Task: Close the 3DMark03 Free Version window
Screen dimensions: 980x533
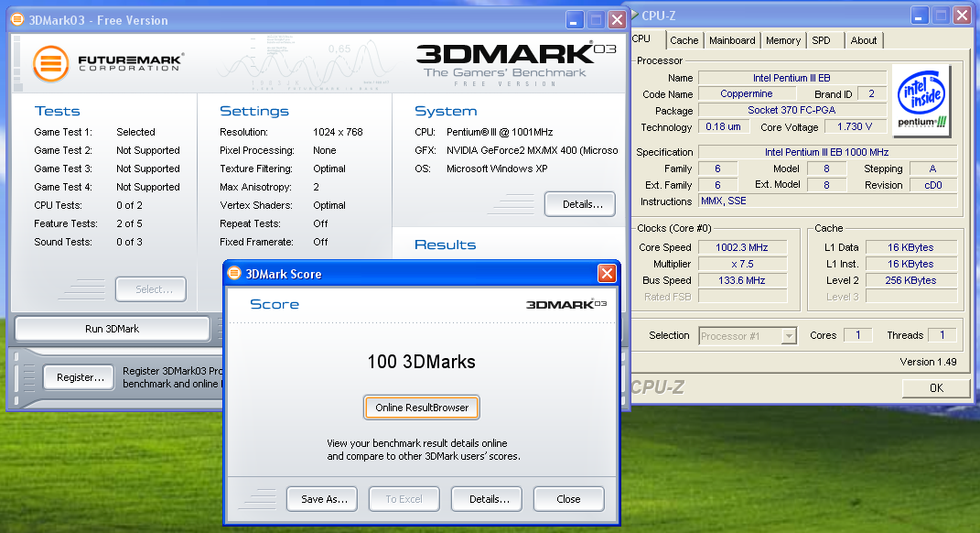Action: click(x=617, y=20)
